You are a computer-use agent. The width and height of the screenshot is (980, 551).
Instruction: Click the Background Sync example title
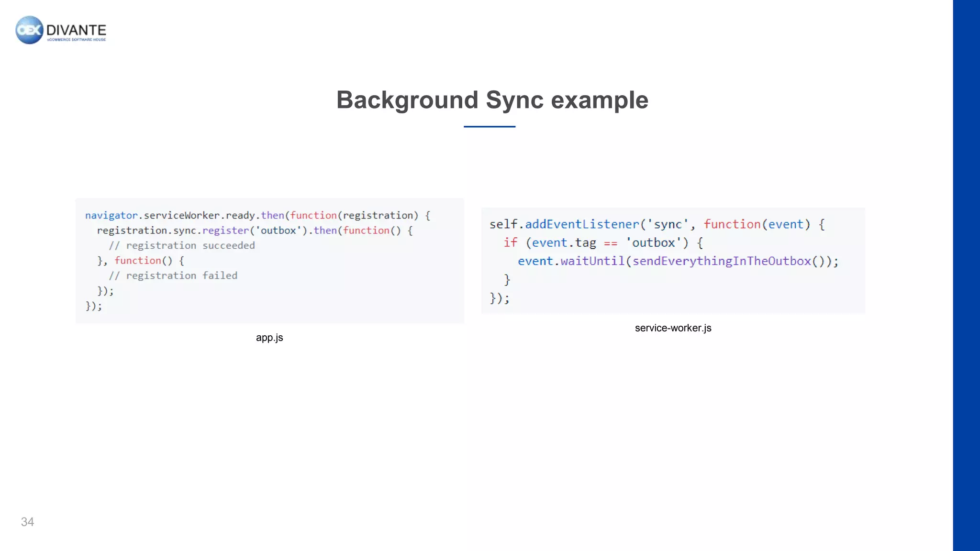click(492, 100)
